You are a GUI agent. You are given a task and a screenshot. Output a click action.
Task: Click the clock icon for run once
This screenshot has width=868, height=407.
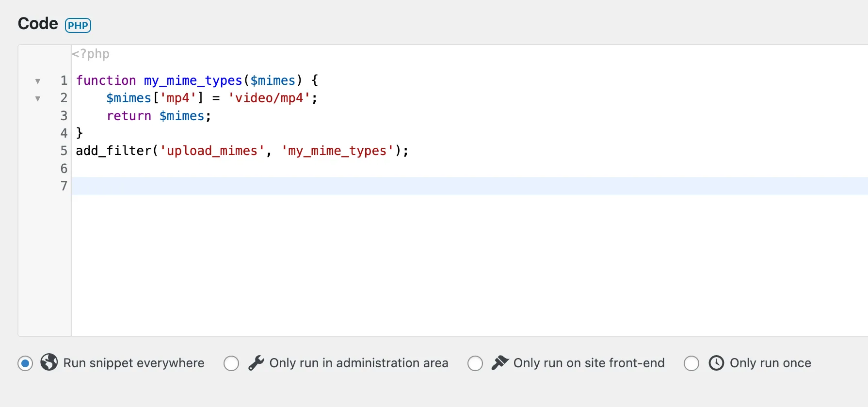coord(716,362)
